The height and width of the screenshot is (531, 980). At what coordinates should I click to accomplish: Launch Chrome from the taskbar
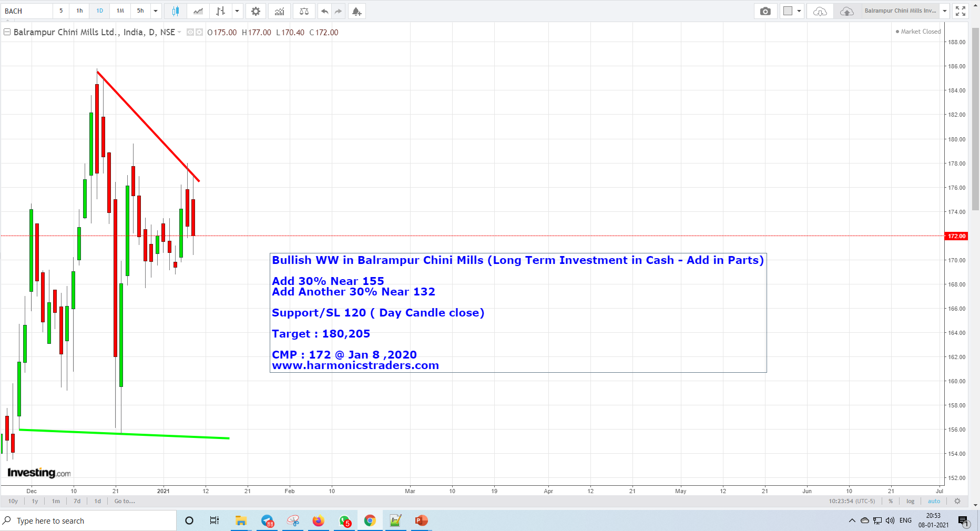[x=370, y=521]
